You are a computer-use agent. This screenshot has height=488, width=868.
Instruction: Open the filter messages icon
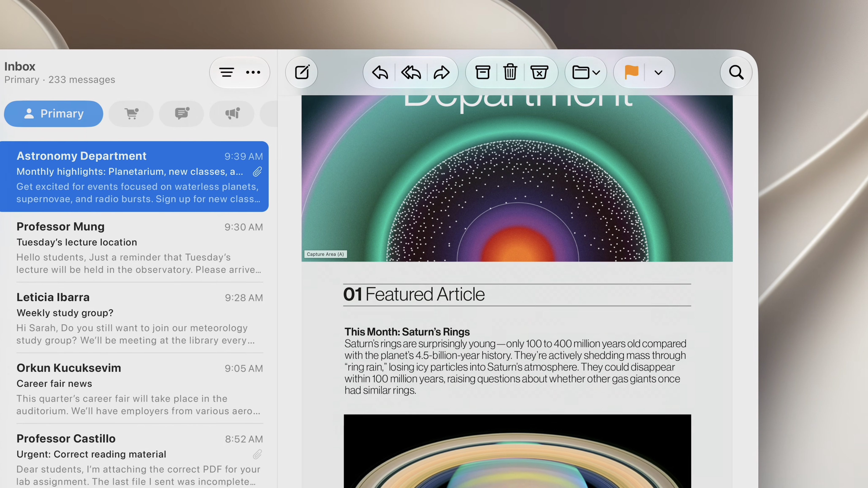click(226, 72)
